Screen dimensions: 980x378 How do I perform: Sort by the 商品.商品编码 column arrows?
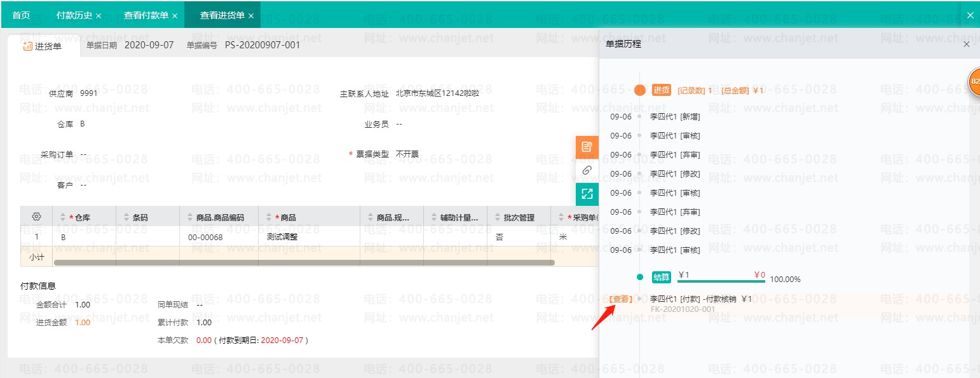tap(190, 217)
